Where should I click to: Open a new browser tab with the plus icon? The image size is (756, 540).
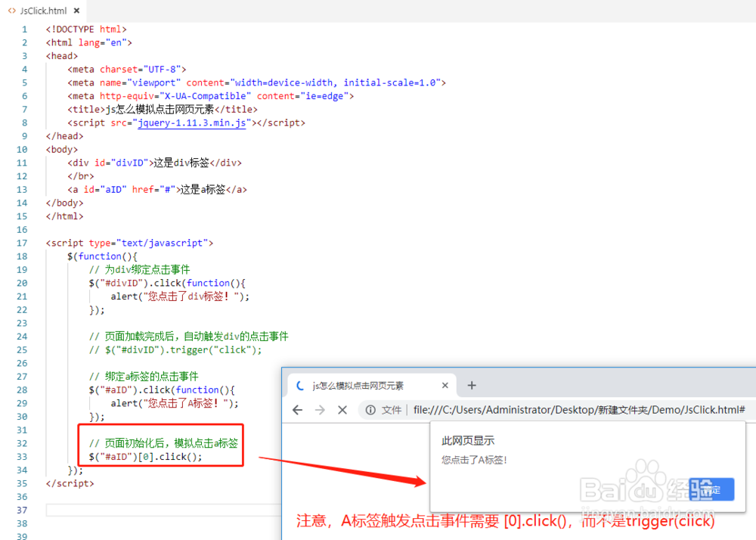pyautogui.click(x=472, y=385)
